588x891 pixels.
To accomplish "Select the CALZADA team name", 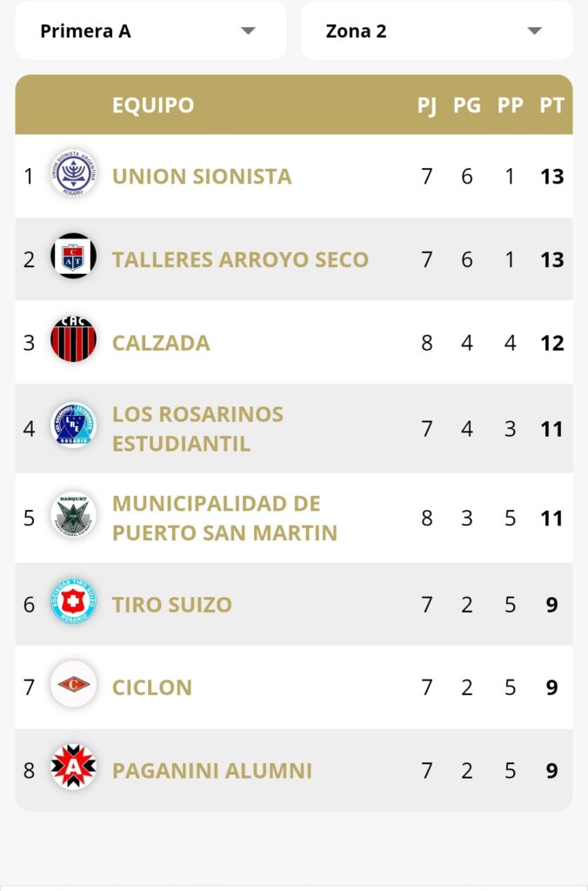I will coord(161,343).
